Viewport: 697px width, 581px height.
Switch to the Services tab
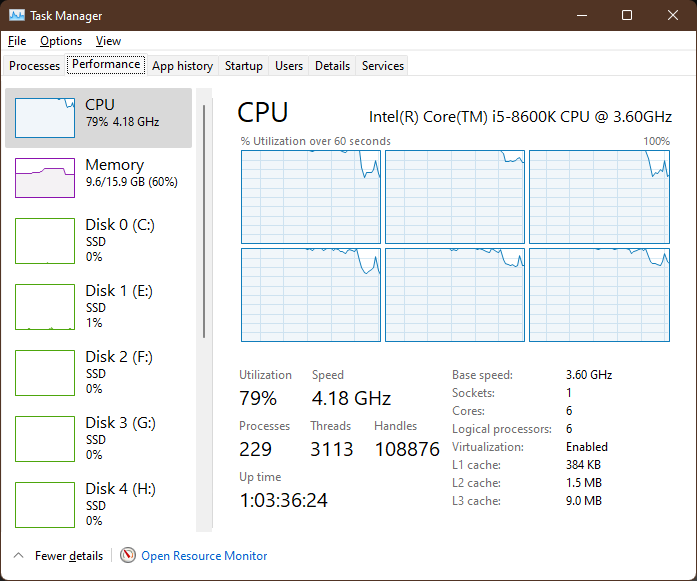coord(383,66)
